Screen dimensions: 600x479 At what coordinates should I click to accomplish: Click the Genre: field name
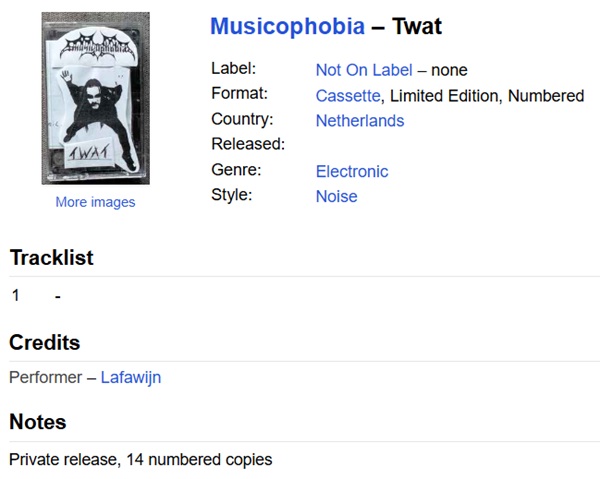(238, 170)
